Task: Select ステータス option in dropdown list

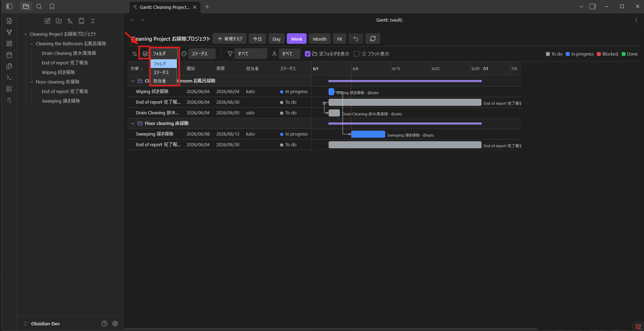Action: pos(164,73)
